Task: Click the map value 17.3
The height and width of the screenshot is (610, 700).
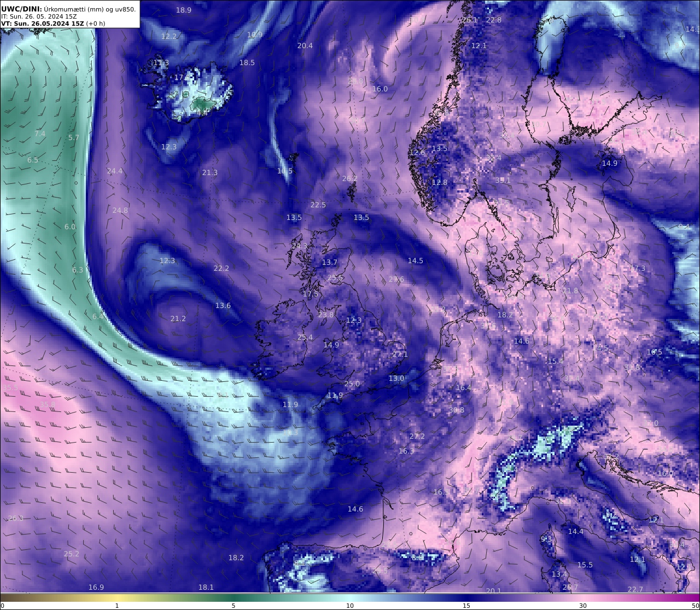Action: (638, 269)
